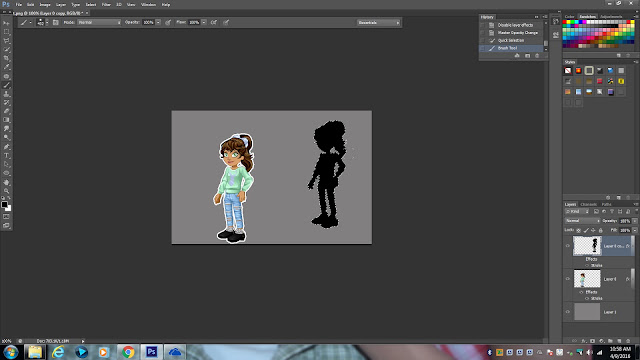Create new document from current history state
640x360 pixels.
tap(517, 56)
